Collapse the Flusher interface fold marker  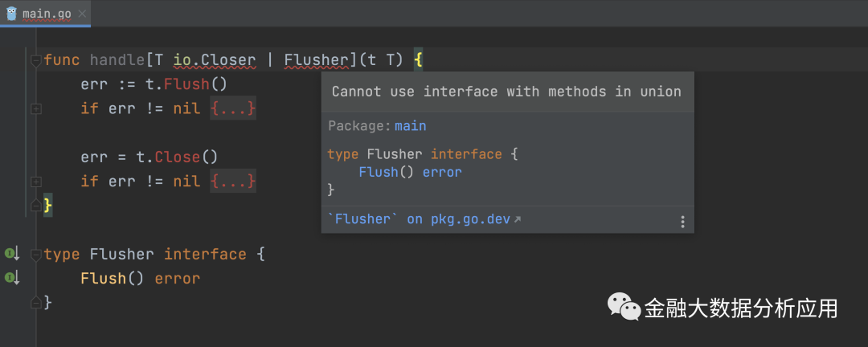(x=35, y=255)
